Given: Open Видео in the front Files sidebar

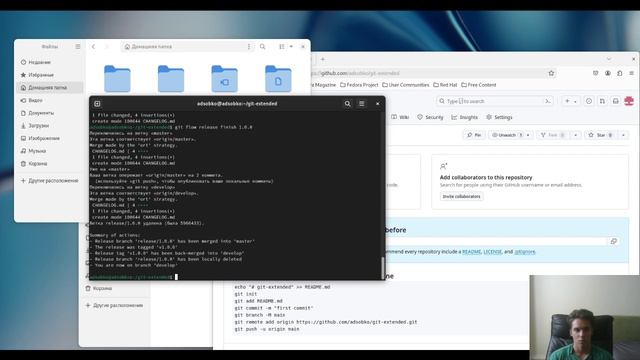Looking at the screenshot, I should 50,100.
